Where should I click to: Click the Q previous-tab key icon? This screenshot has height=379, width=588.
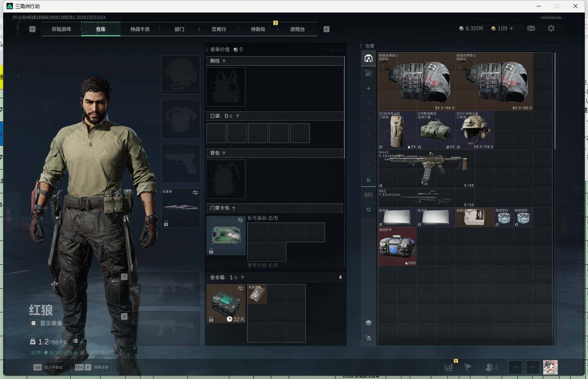pos(32,29)
